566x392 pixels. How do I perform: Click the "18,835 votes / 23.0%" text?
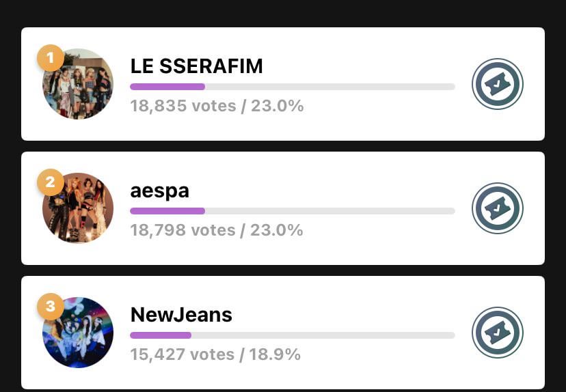point(217,106)
